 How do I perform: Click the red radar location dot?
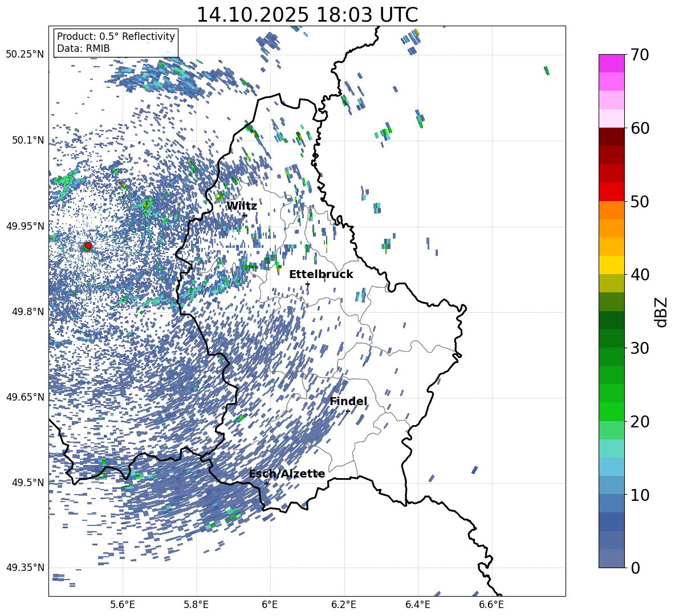coord(88,246)
